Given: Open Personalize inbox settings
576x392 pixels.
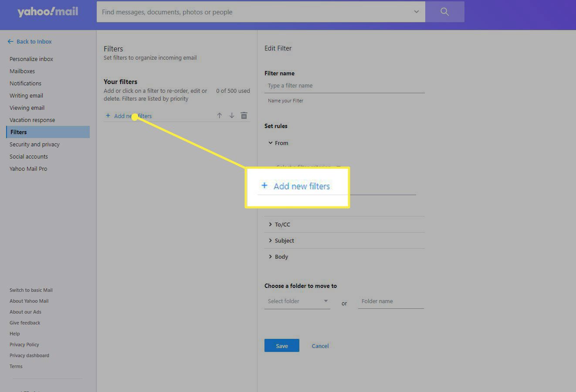Looking at the screenshot, I should click(31, 59).
